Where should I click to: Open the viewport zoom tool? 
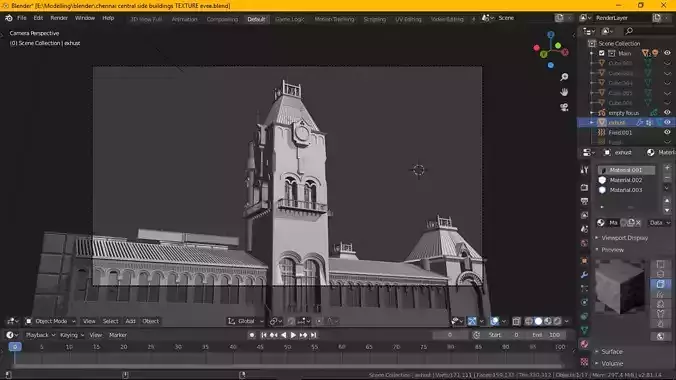pyautogui.click(x=564, y=77)
